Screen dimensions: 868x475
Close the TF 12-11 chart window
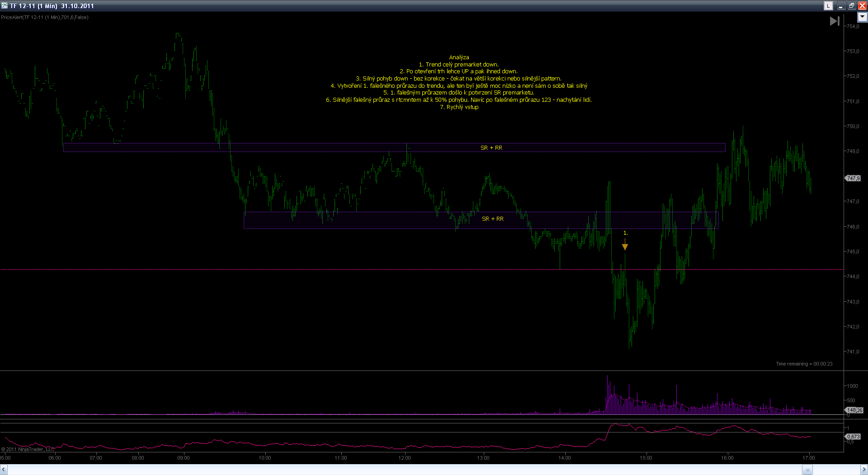tap(862, 6)
